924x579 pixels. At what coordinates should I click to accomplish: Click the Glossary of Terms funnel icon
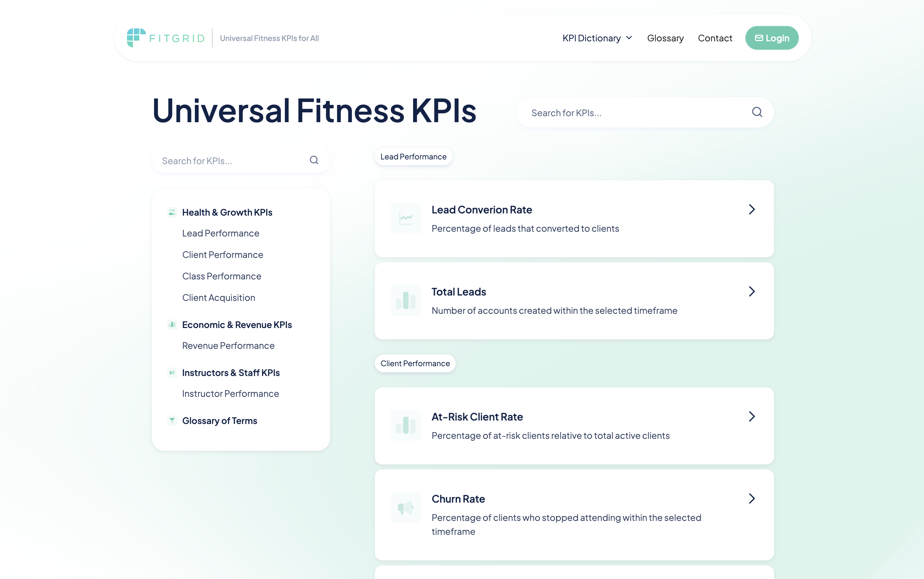172,421
